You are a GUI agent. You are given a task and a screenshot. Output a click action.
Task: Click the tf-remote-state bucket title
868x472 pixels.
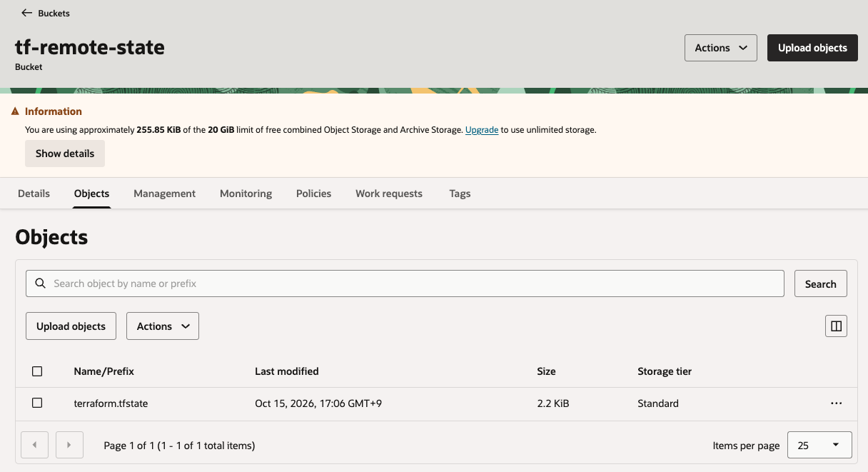[x=90, y=47]
